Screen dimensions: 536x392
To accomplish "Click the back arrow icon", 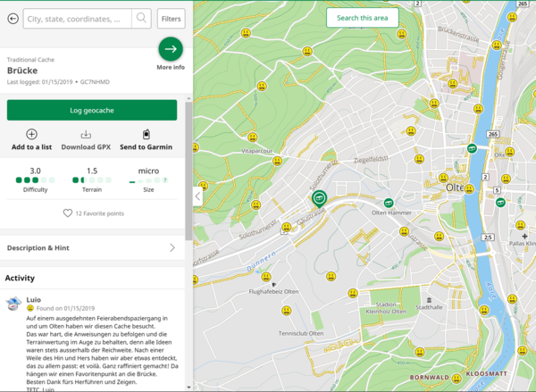I will click(x=13, y=18).
